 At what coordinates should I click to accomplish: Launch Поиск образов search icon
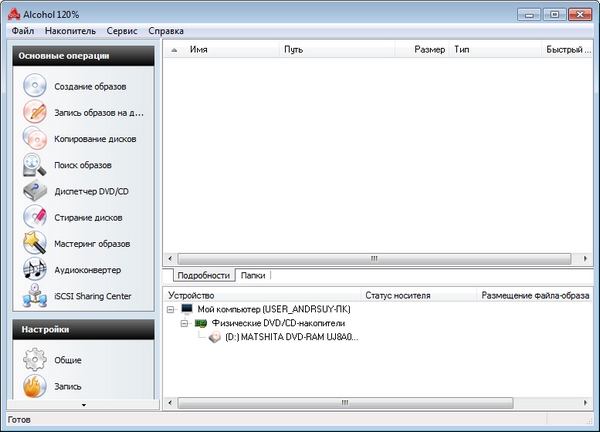35,164
